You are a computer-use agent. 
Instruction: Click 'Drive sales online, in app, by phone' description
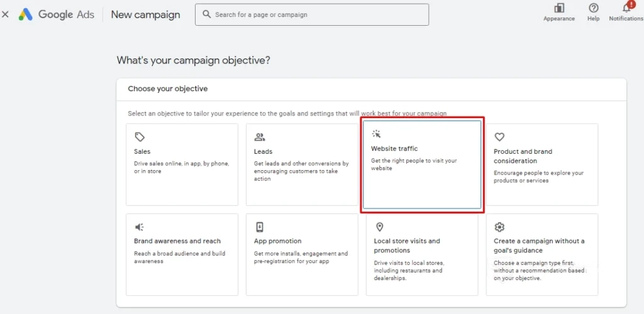[x=182, y=167]
